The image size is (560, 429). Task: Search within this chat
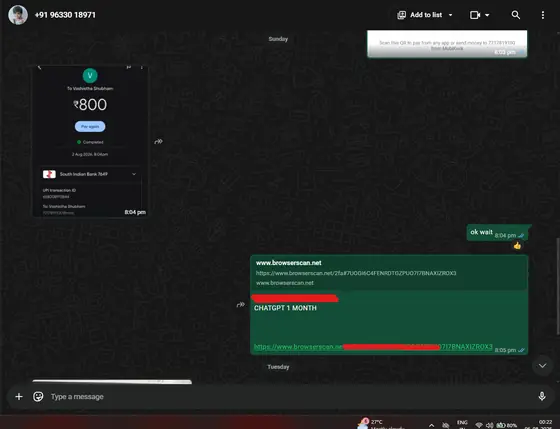(x=515, y=15)
